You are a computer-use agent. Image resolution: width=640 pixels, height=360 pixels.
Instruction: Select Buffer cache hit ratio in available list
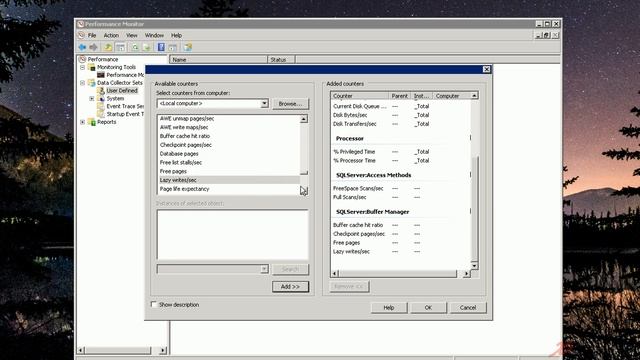coord(229,136)
